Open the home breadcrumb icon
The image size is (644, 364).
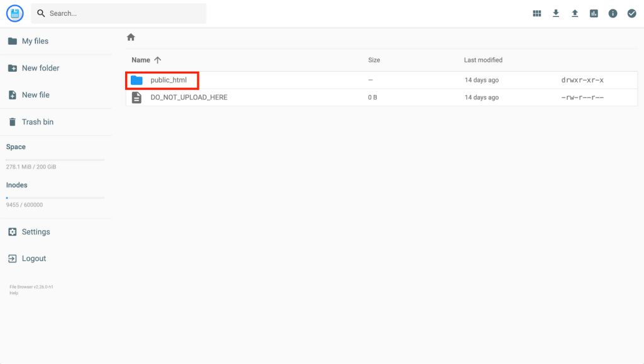click(130, 37)
